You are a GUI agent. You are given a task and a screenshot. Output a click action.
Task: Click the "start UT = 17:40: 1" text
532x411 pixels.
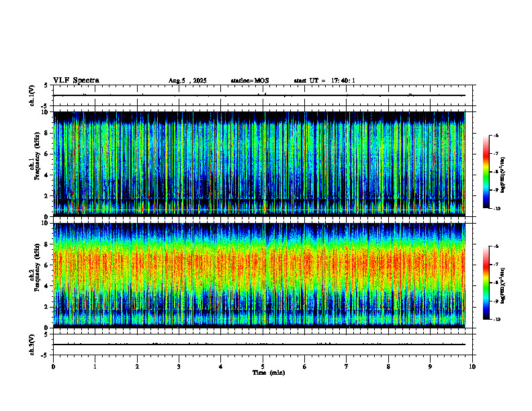(324, 81)
